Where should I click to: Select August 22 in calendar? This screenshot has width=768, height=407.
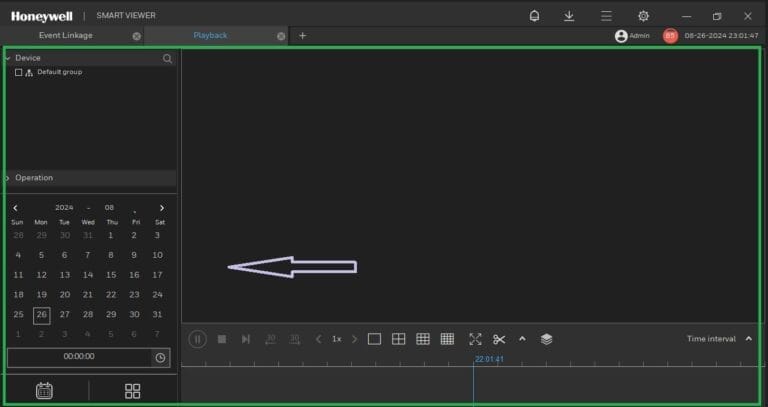tap(111, 295)
